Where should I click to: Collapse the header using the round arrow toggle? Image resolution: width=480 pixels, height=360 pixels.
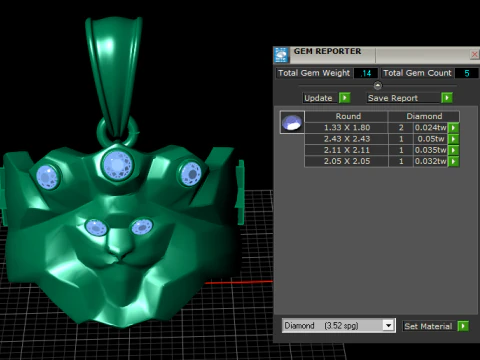tap(377, 86)
